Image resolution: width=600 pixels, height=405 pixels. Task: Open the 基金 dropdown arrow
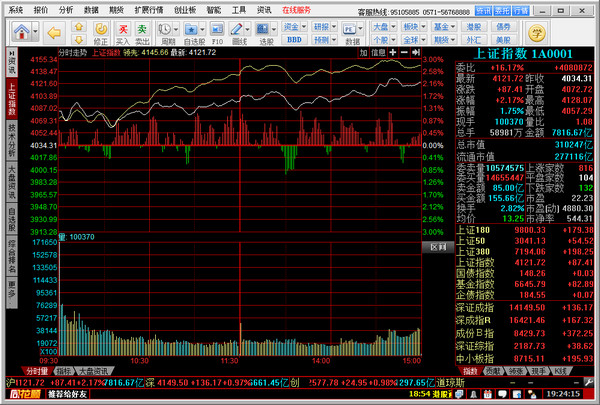pyautogui.click(x=453, y=26)
